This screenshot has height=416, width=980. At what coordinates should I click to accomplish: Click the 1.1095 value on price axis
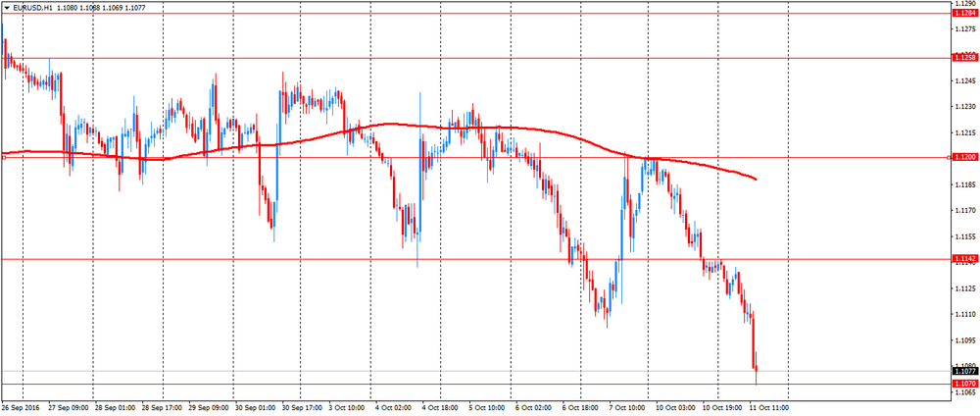(x=963, y=340)
